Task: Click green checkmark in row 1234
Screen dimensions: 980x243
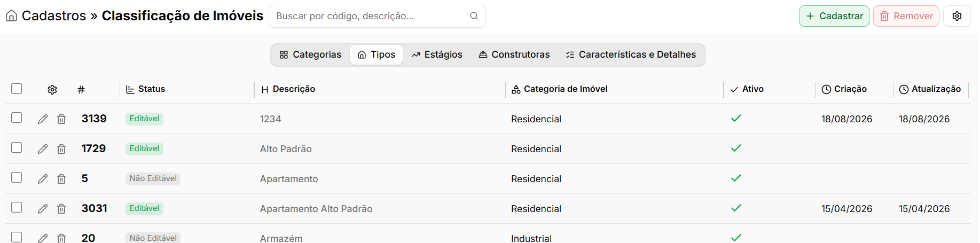Action: coord(736,119)
